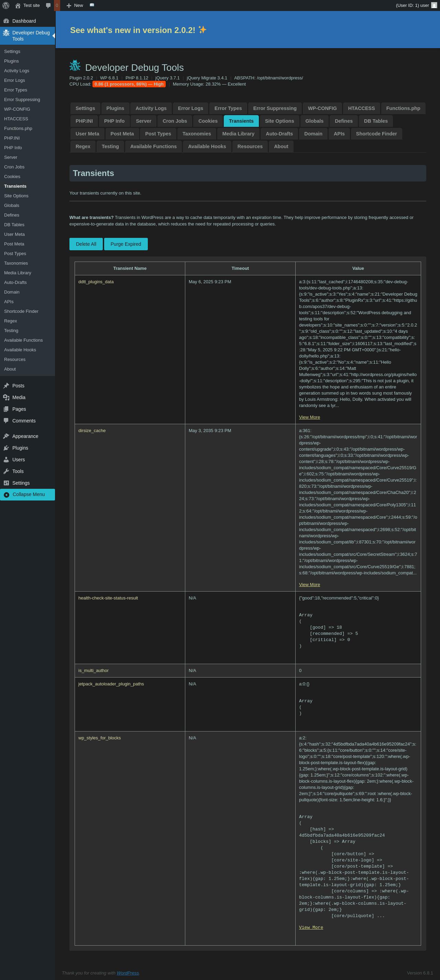Open Error Logs in the sidebar submenu
Image resolution: width=440 pixels, height=980 pixels.
pos(14,80)
